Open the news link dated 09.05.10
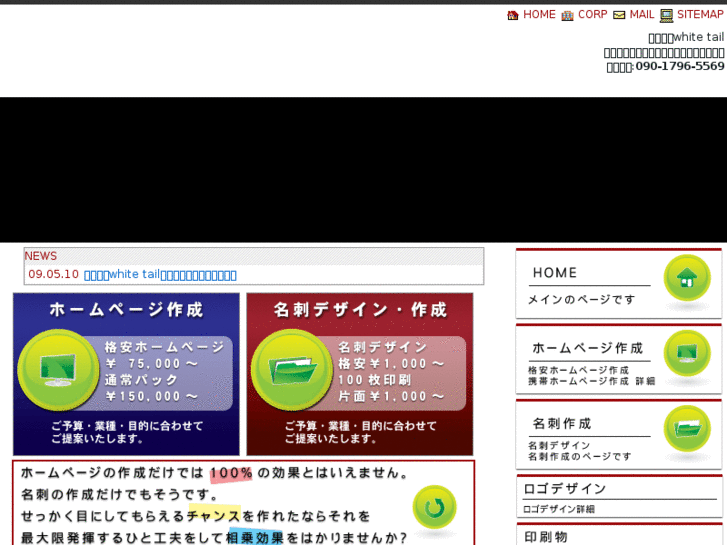 point(160,275)
